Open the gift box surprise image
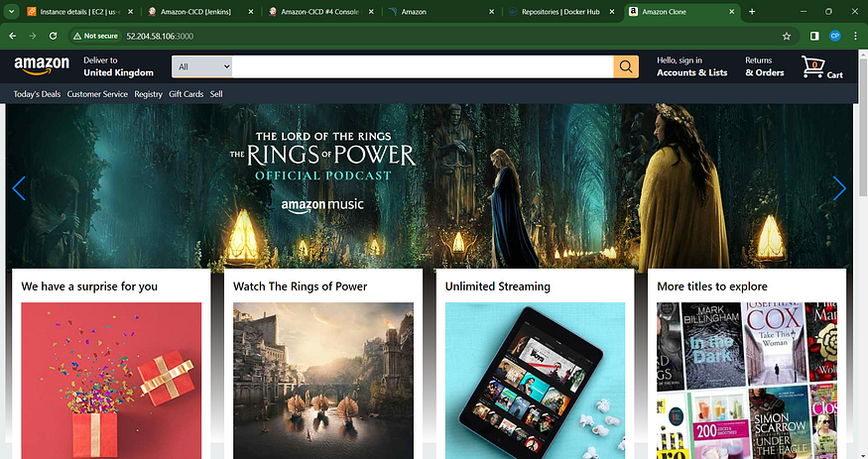Image resolution: width=868 pixels, height=459 pixels. tap(111, 381)
